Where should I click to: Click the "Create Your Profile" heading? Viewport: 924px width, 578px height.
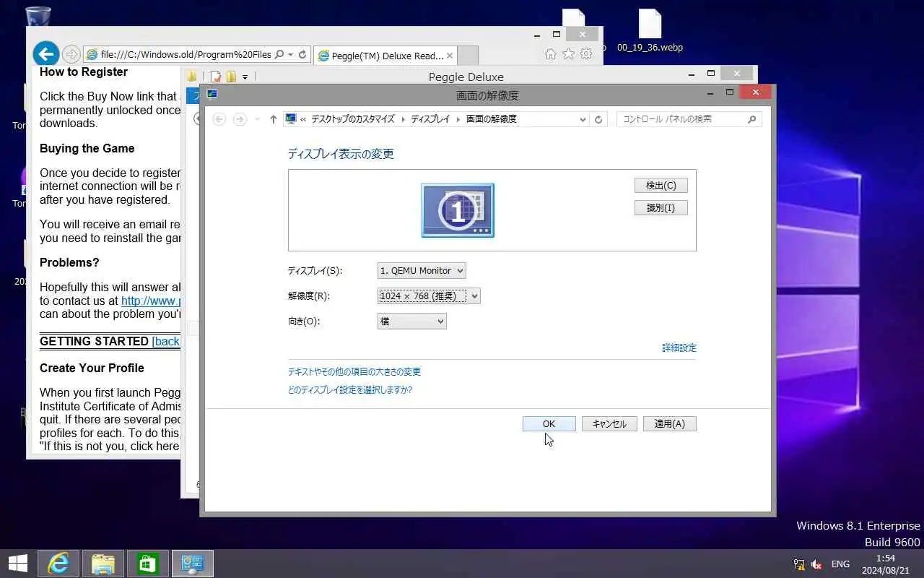(x=92, y=368)
